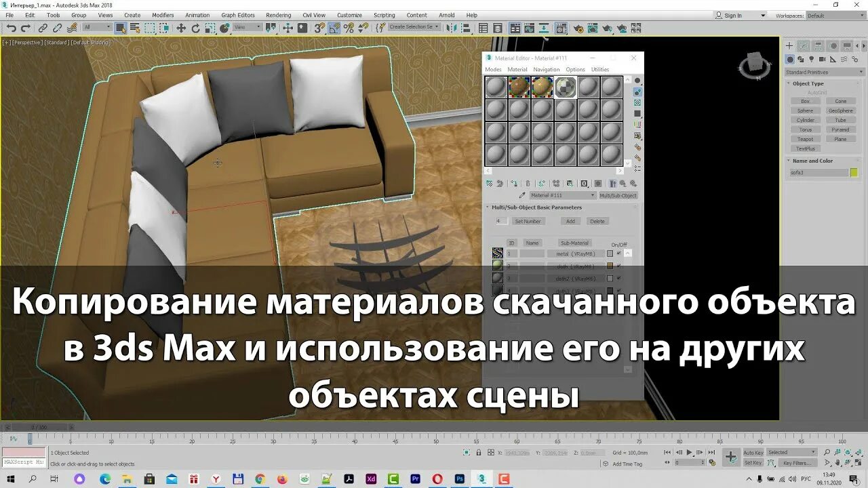Undo the last action in main toolbar
This screenshot has height=488, width=868.
pos(12,28)
